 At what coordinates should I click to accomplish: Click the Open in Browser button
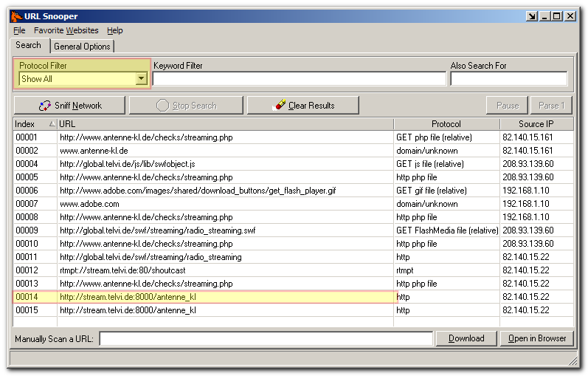(x=537, y=338)
